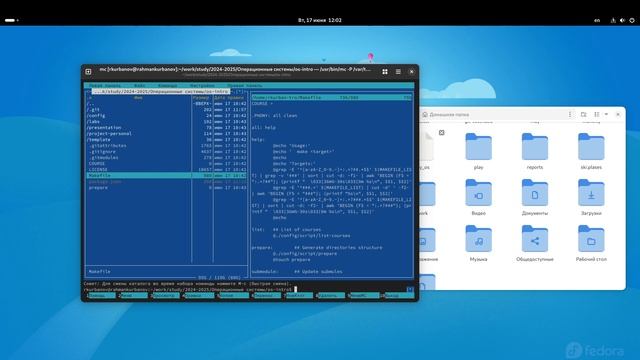Open the GNOME Activities workspace indicator
This screenshot has width=640, height=360.
(x=11, y=20)
